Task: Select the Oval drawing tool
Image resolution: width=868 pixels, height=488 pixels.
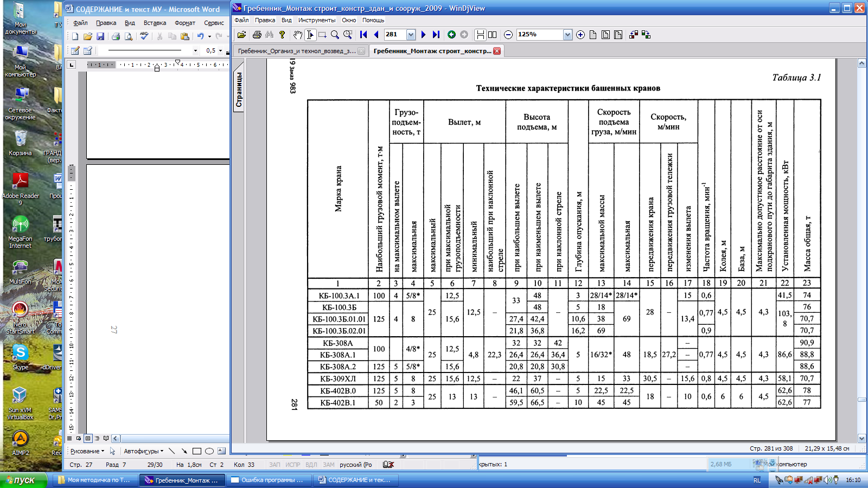Action: [209, 451]
